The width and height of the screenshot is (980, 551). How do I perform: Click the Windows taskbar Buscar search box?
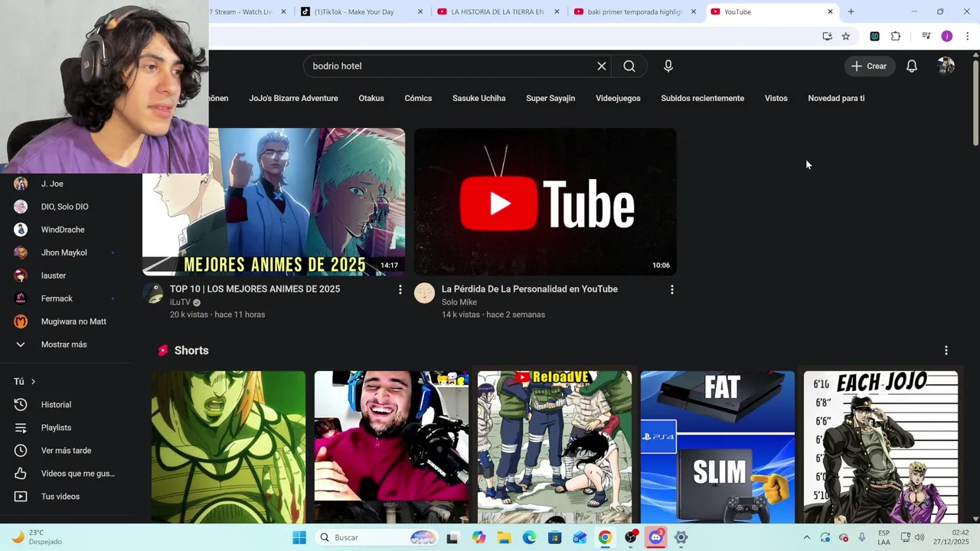tap(377, 537)
